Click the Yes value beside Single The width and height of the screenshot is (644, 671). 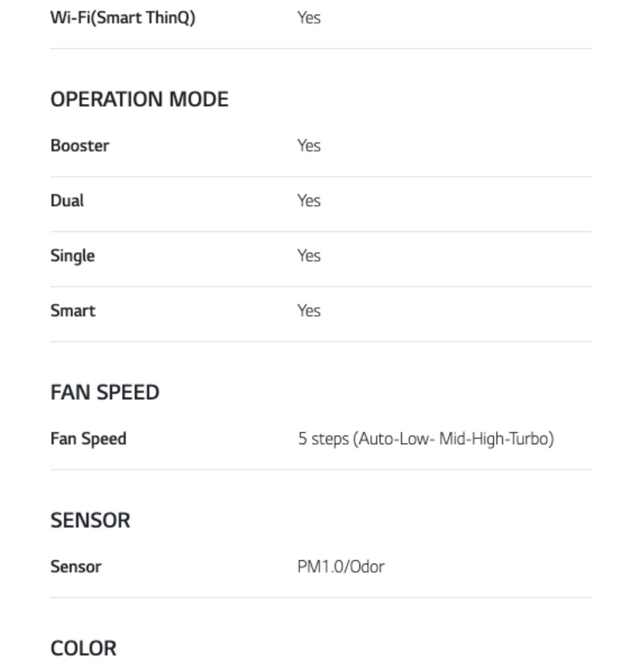coord(309,256)
